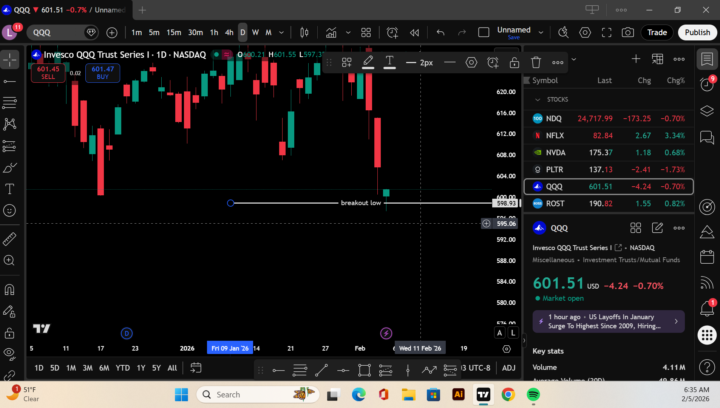The height and width of the screenshot is (408, 720).
Task: Select the ruler measure tool
Action: click(x=10, y=239)
